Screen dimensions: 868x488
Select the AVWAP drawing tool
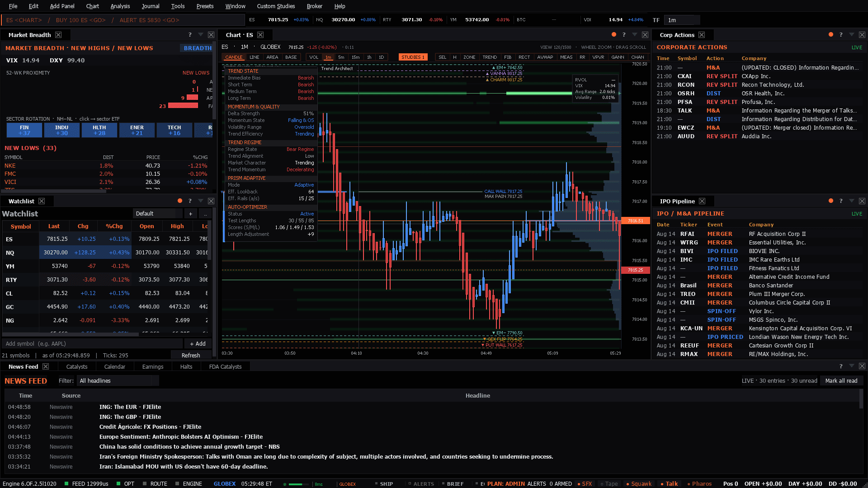(545, 57)
